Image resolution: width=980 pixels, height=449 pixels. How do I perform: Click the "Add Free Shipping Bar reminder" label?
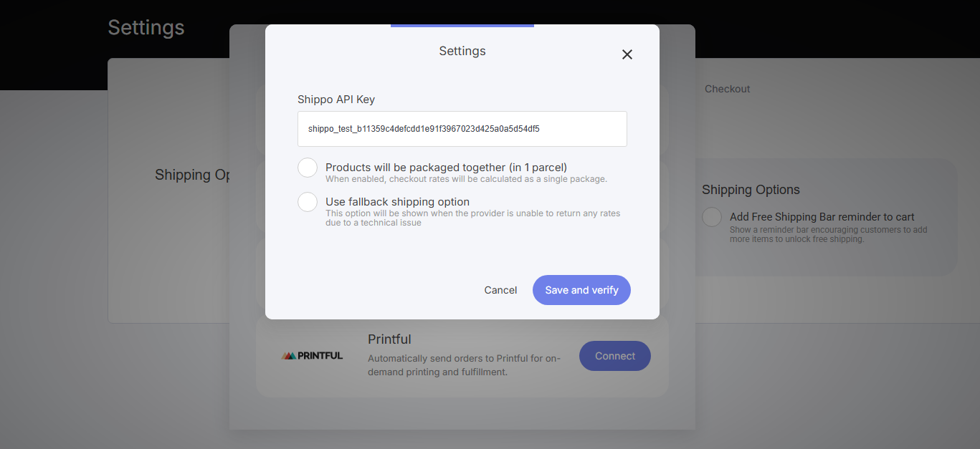(x=822, y=217)
